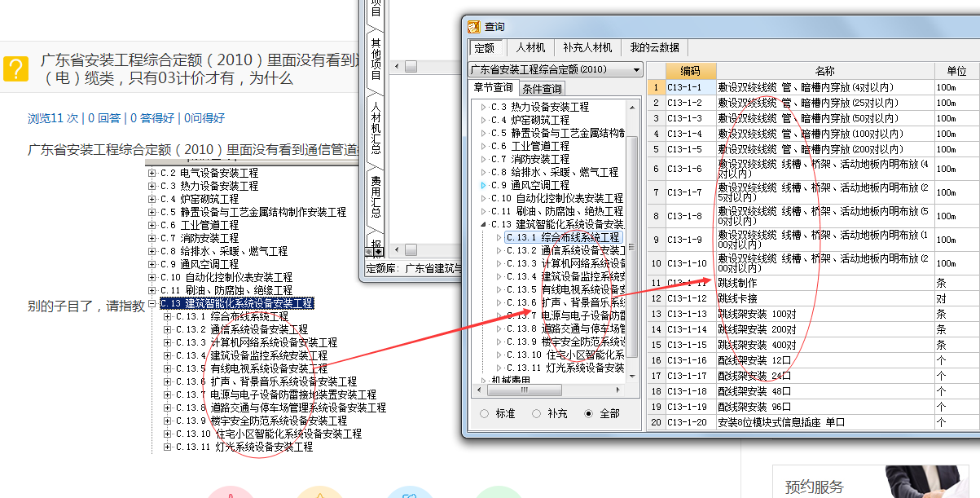Select C.8 给排水、采暖、燃气工程 in webpage tree

224,251
